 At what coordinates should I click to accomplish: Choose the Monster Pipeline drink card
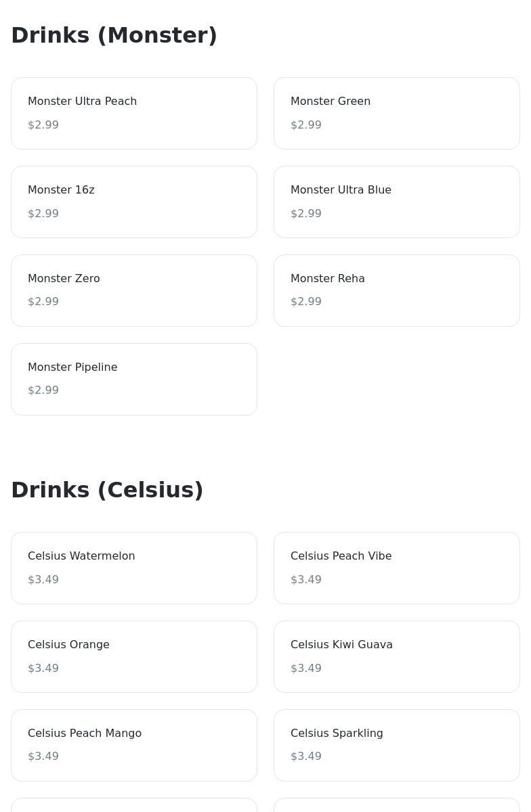tap(133, 379)
